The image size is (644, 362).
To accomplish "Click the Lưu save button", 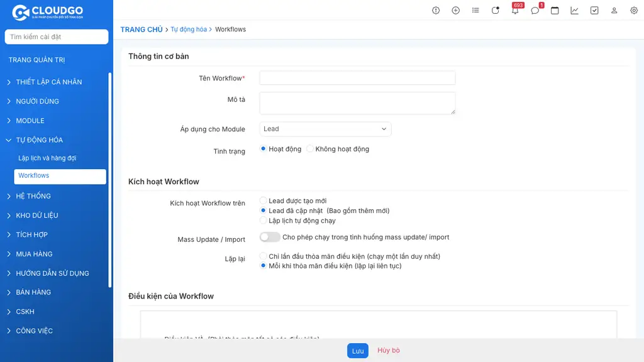I will (358, 351).
